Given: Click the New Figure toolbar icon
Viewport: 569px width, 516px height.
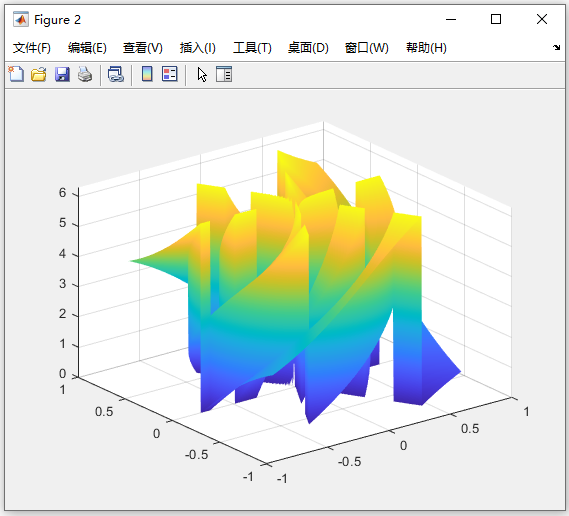Looking at the screenshot, I should click(x=16, y=74).
